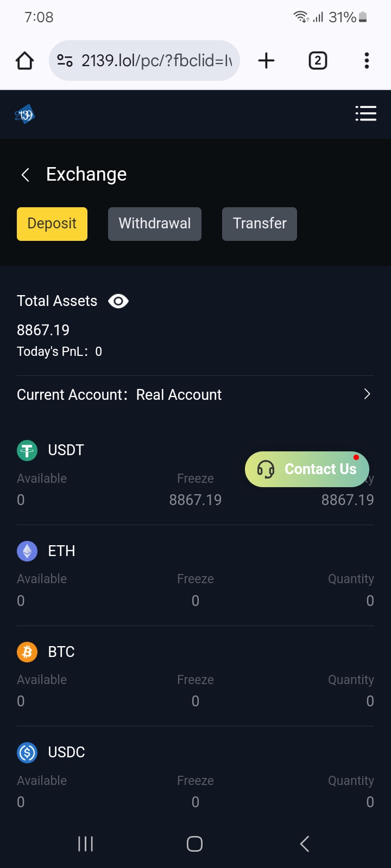This screenshot has width=391, height=868.
Task: Select the Deposit tab
Action: [x=52, y=224]
